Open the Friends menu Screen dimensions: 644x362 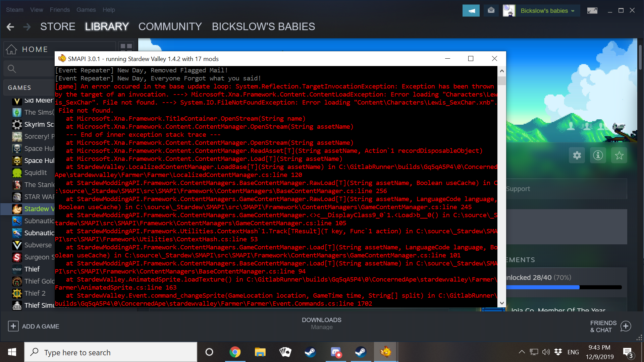click(x=60, y=10)
